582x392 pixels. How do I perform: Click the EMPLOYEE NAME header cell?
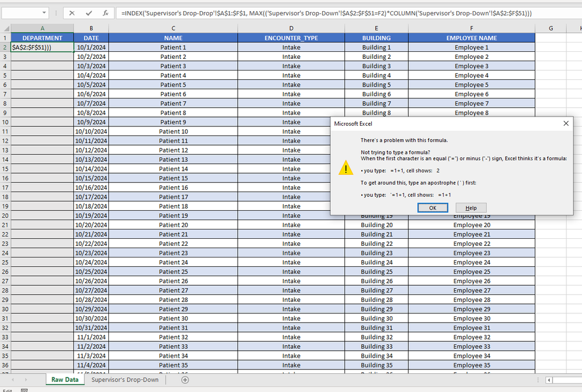coord(471,38)
